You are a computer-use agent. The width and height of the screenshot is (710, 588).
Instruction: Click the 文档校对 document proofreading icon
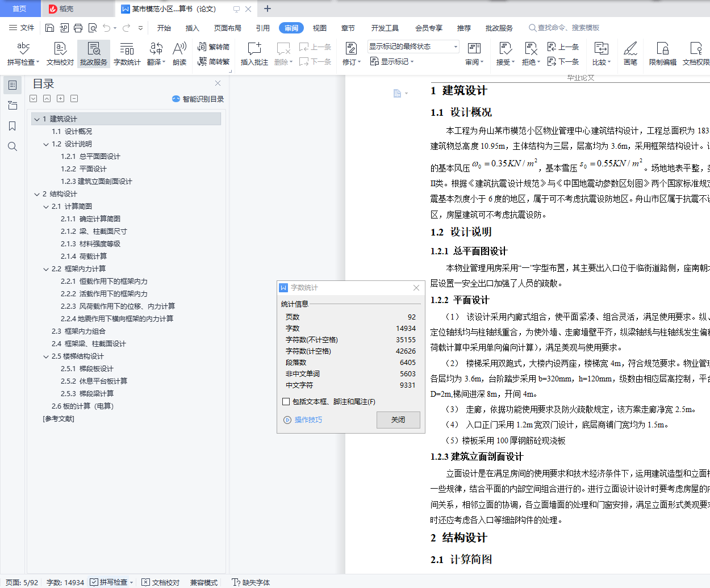click(60, 53)
